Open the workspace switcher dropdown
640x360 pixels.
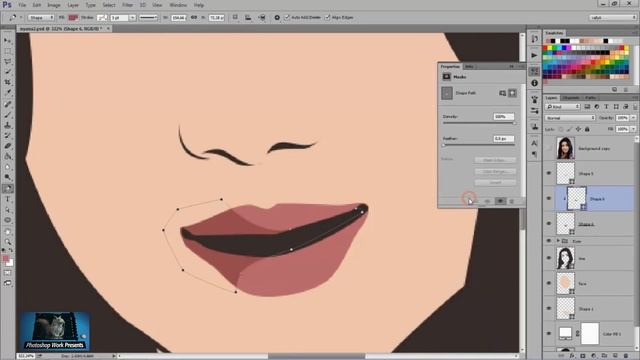pos(612,18)
